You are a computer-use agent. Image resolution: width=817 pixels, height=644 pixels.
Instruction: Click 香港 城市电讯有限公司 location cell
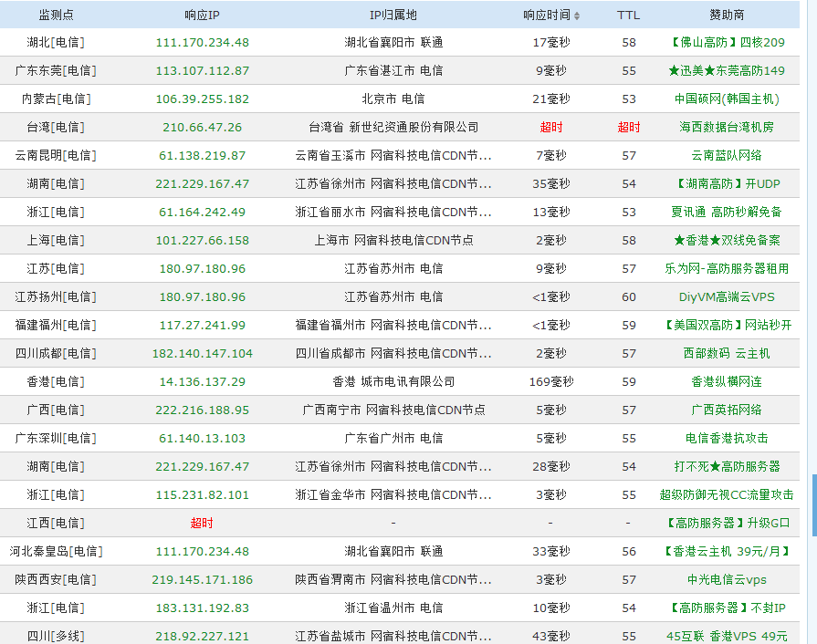tap(393, 381)
